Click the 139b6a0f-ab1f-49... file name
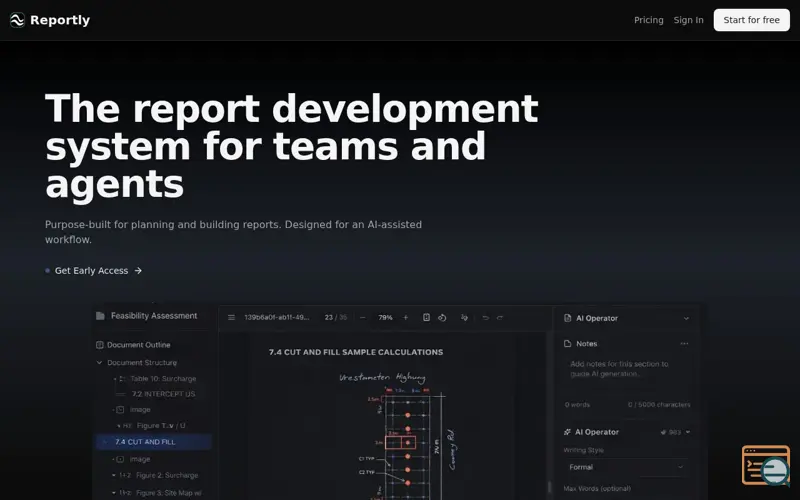Viewport: 800px width, 500px height. coord(277,317)
